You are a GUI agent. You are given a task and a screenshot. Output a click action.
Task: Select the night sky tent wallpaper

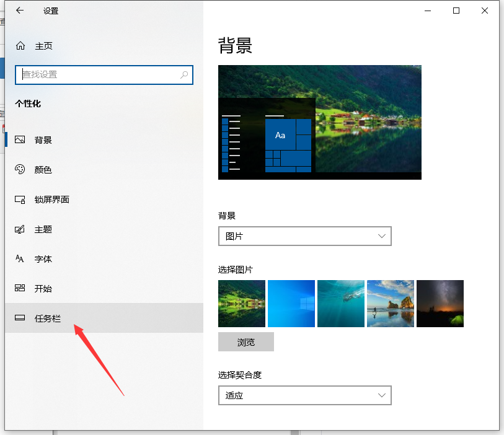(440, 303)
